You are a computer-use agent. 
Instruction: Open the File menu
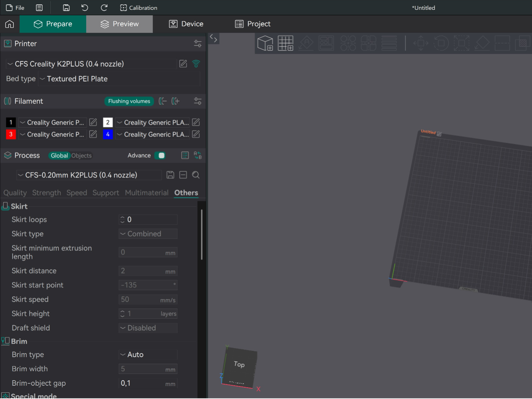[x=15, y=8]
